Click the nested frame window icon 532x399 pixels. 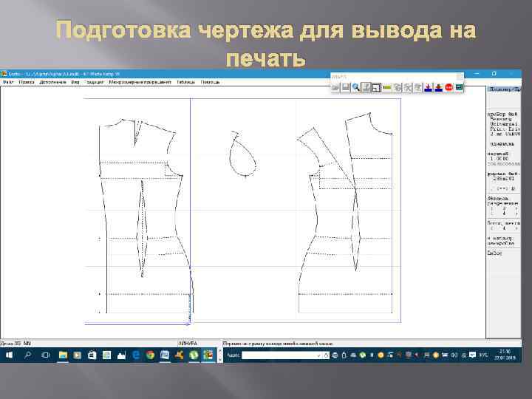point(377,87)
